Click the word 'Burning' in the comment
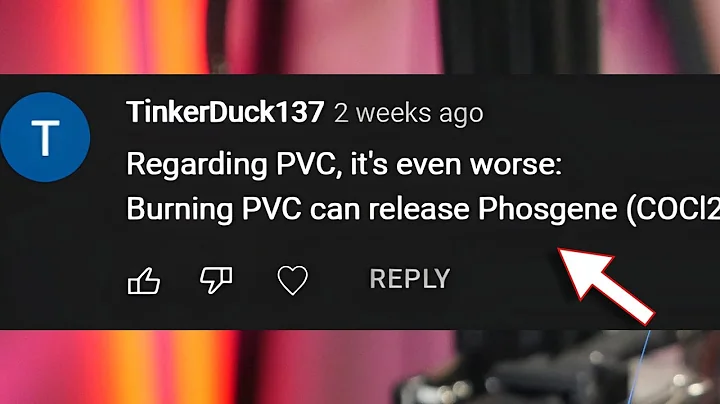Viewport: 720px width, 404px height. 180,209
